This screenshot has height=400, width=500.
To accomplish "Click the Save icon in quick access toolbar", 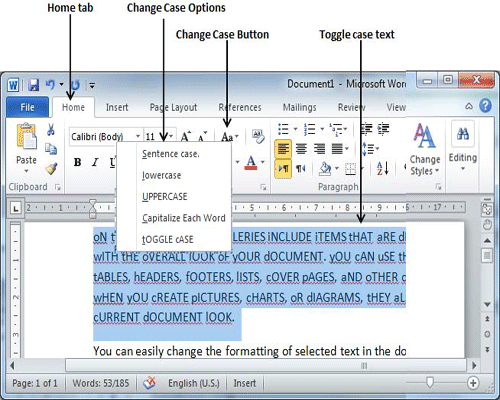I will 33,85.
